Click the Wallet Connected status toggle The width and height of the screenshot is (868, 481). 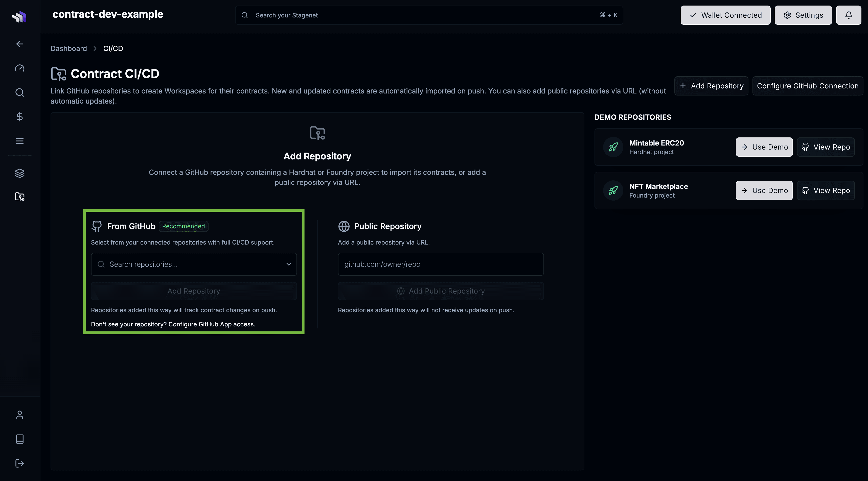coord(725,15)
